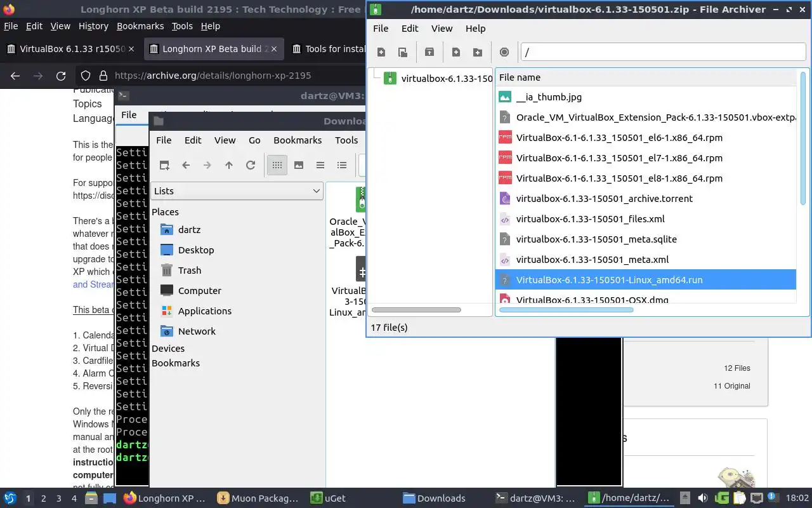Select __ia_thumb.jpg in archive list

tap(646, 97)
